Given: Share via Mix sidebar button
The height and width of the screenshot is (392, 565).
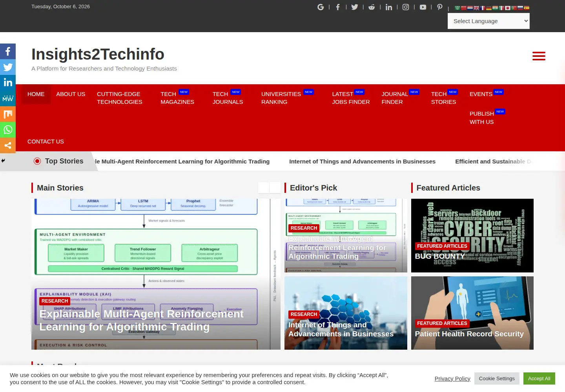Looking at the screenshot, I should pos(8,114).
